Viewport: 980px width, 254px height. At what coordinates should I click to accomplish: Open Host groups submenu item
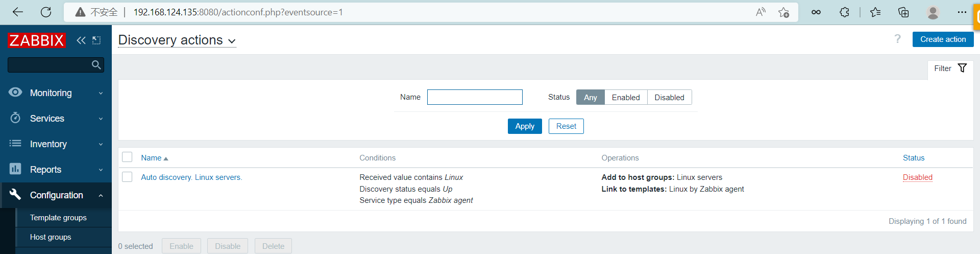51,237
